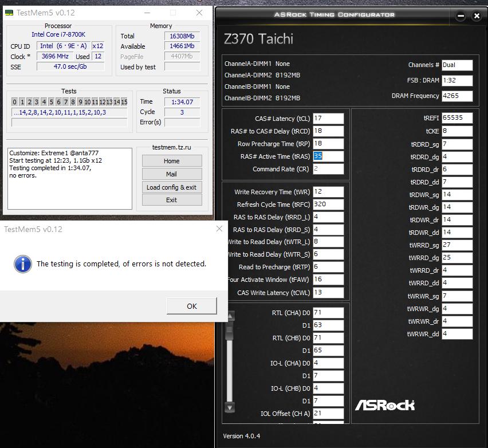Click test number 8 box in Tests
This screenshot has width=488, height=448.
point(73,102)
